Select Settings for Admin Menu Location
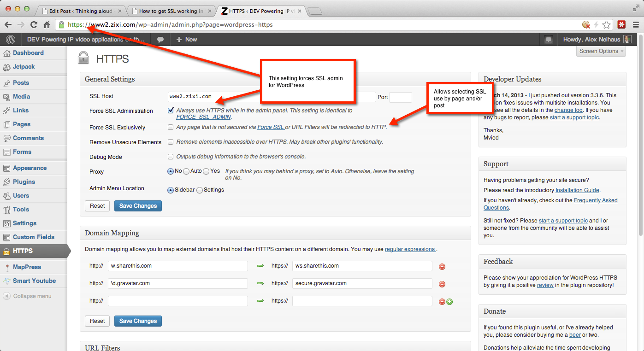The height and width of the screenshot is (351, 644). tap(200, 190)
